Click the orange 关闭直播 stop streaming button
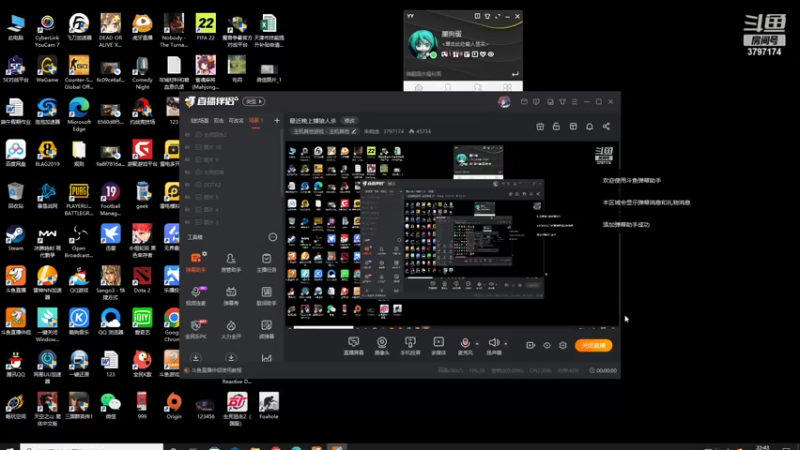This screenshot has width=800, height=450. click(593, 345)
